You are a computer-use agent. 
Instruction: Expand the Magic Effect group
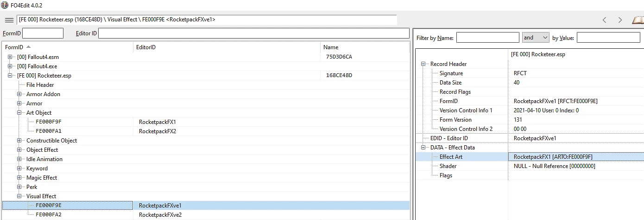click(x=19, y=178)
